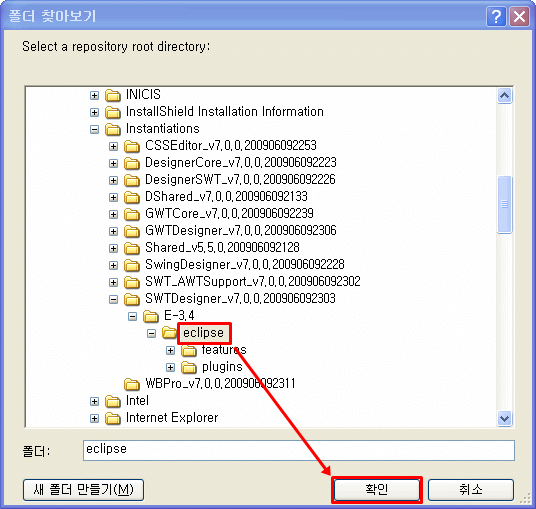Select the Shared_v5.5.0.200906092128 label
The height and width of the screenshot is (509, 536).
[222, 247]
